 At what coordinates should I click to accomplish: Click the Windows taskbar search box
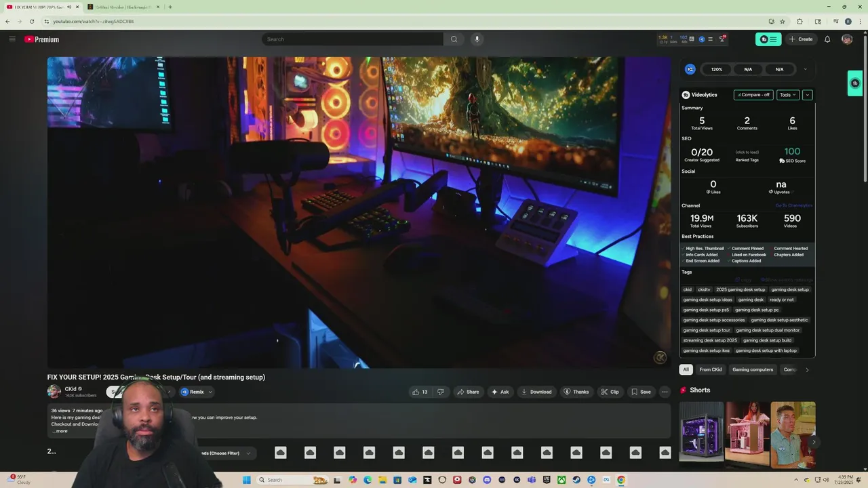tap(294, 480)
